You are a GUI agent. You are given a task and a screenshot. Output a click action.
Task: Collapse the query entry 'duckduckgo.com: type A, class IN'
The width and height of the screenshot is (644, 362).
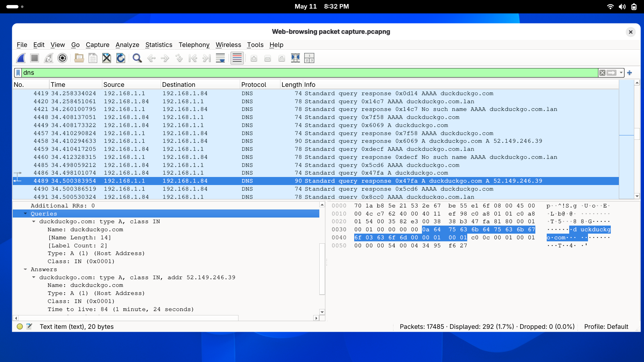point(34,222)
